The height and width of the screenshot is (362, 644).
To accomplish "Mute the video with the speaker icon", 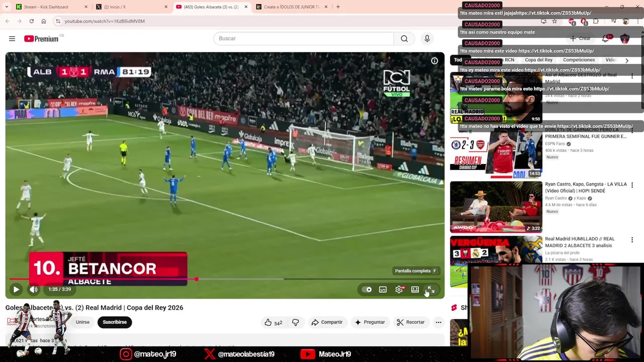I will [x=34, y=289].
